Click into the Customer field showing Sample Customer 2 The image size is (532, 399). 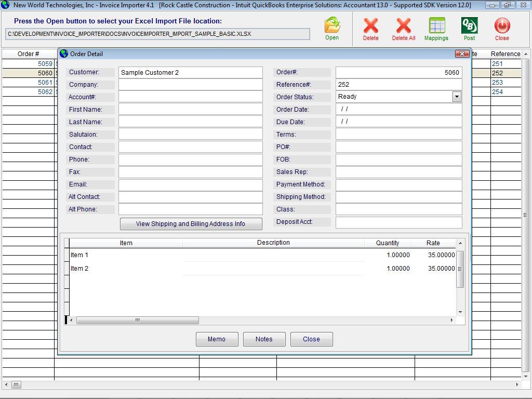(190, 73)
